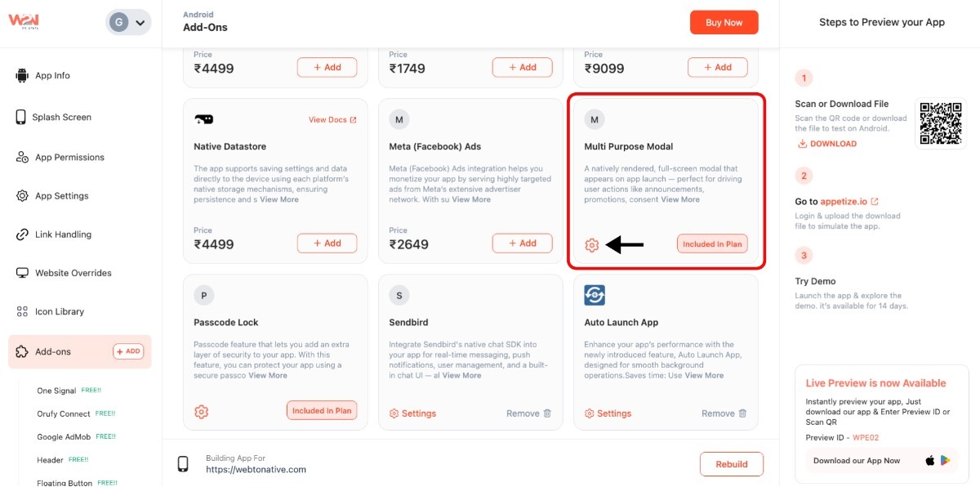The image size is (980, 487).
Task: Click the Native Datastore controller icon
Action: [203, 119]
